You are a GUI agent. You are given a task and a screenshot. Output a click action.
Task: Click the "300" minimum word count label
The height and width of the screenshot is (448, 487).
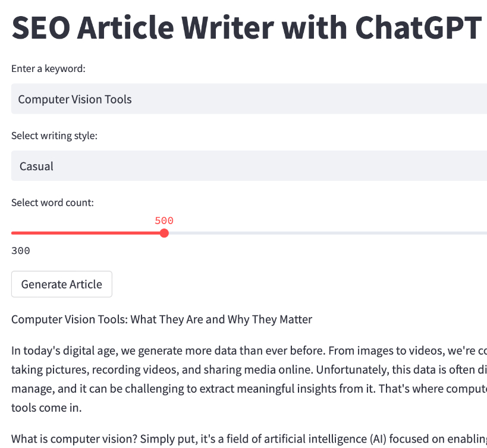click(x=20, y=250)
